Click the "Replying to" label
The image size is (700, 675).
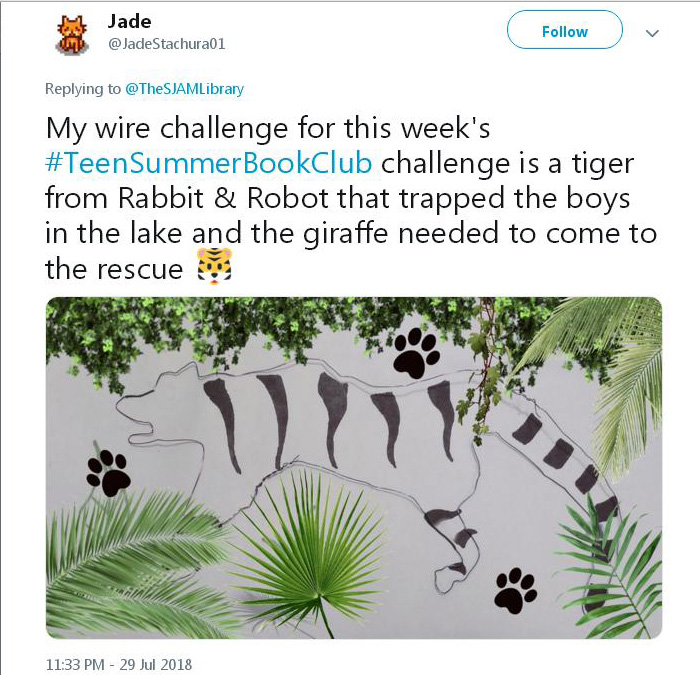pyautogui.click(x=83, y=89)
